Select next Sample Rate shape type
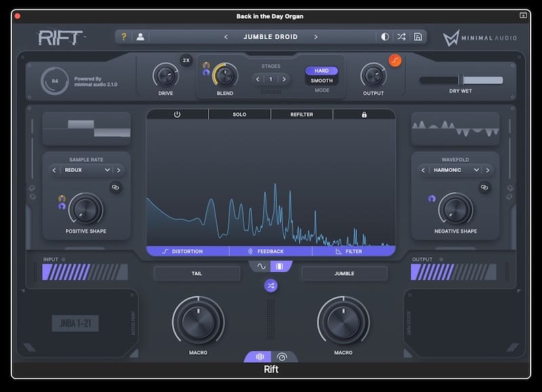Viewport: 542px width, 392px height. click(119, 170)
